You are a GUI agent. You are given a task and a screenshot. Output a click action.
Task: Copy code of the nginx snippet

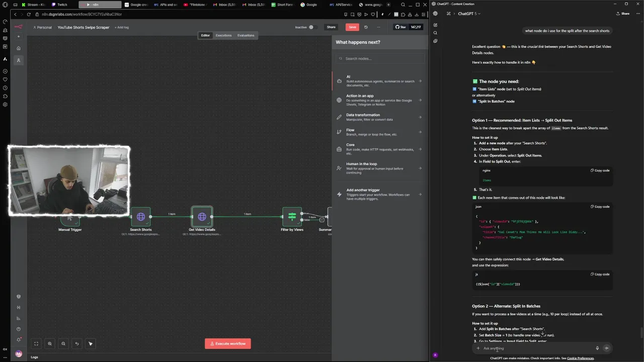tap(600, 170)
